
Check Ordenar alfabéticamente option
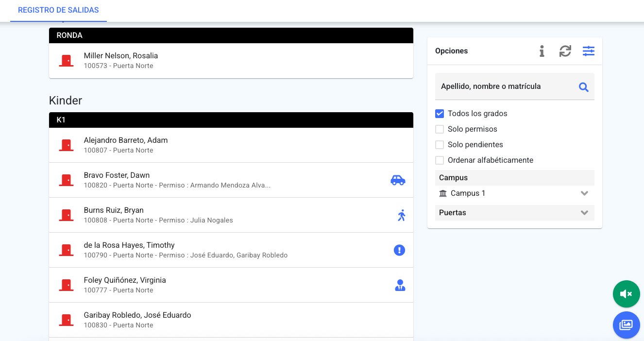(x=440, y=160)
